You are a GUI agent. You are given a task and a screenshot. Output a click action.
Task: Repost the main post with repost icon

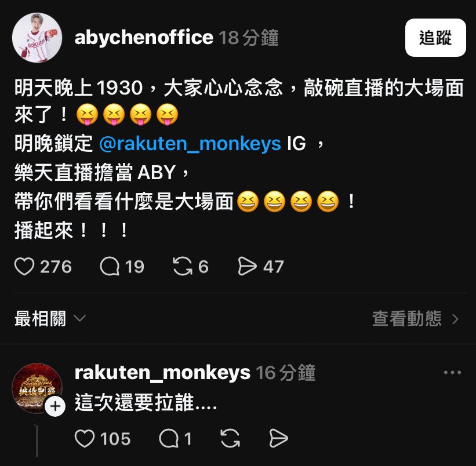click(x=183, y=267)
